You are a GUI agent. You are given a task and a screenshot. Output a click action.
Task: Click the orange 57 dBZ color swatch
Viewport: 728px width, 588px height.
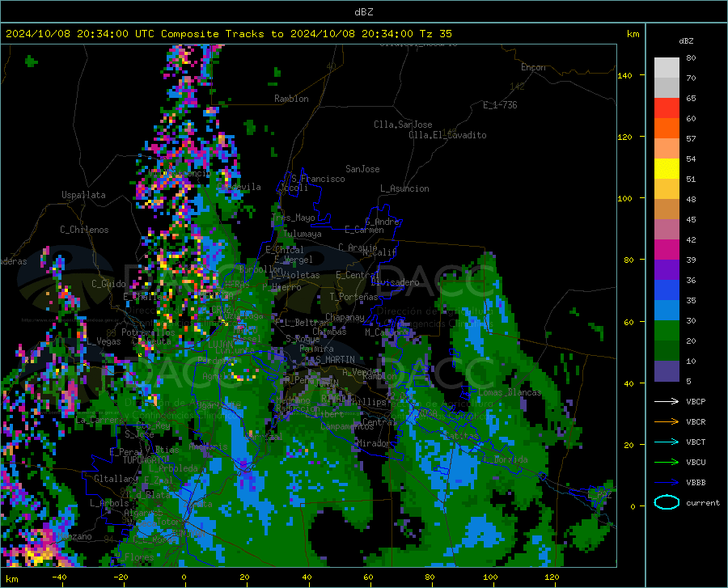click(667, 129)
